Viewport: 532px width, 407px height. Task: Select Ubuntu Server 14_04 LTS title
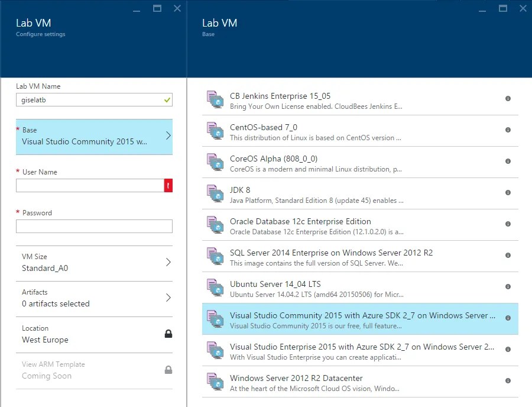275,284
